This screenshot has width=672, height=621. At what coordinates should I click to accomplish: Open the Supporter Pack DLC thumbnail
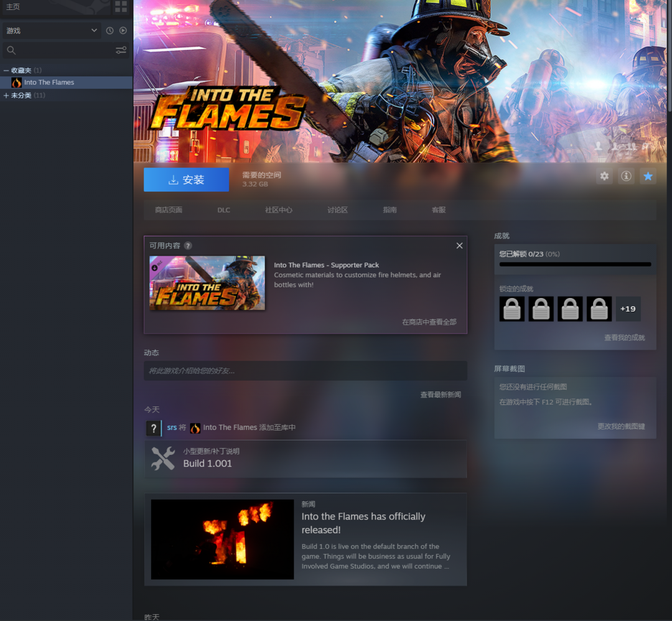pos(207,283)
